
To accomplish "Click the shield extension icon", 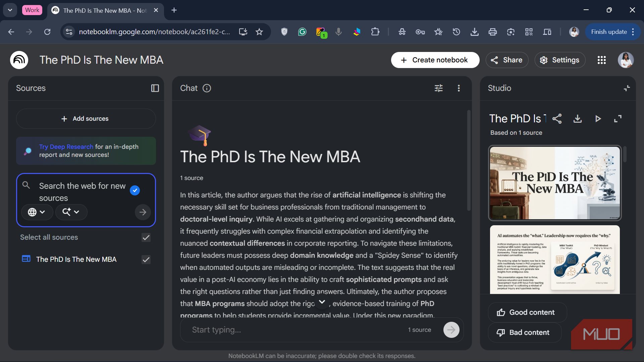I will (284, 32).
